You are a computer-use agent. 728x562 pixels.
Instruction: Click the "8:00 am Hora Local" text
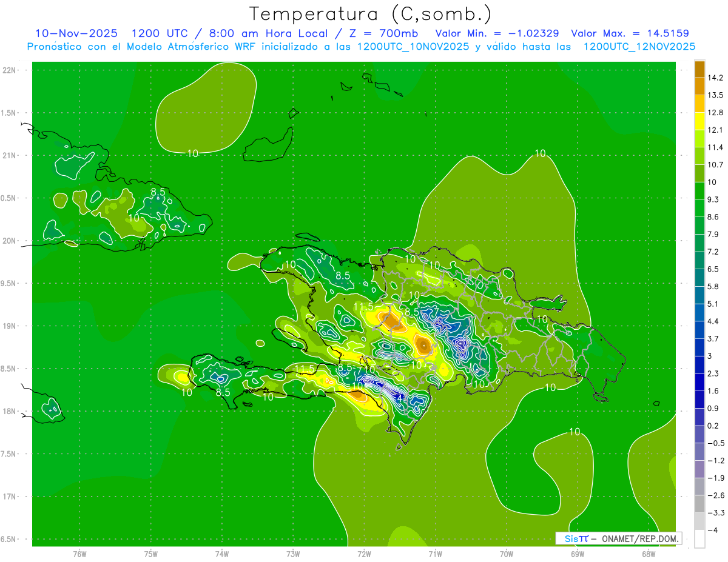point(267,33)
